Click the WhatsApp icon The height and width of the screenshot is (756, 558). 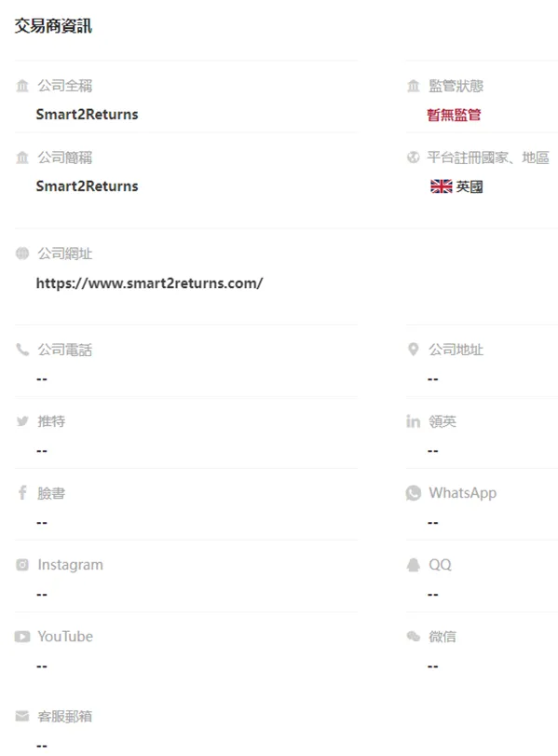[x=413, y=493]
